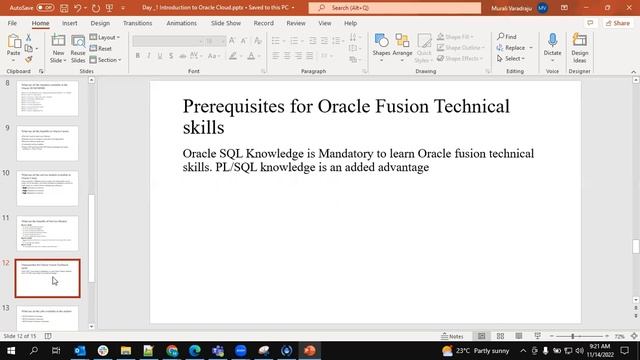Switch to Slide Sorter view
The height and width of the screenshot is (360, 640).
click(500, 336)
